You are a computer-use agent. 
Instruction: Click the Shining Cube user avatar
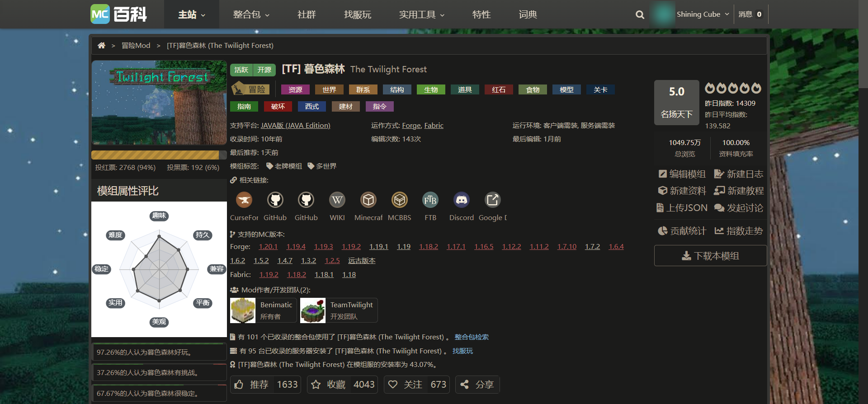point(663,14)
